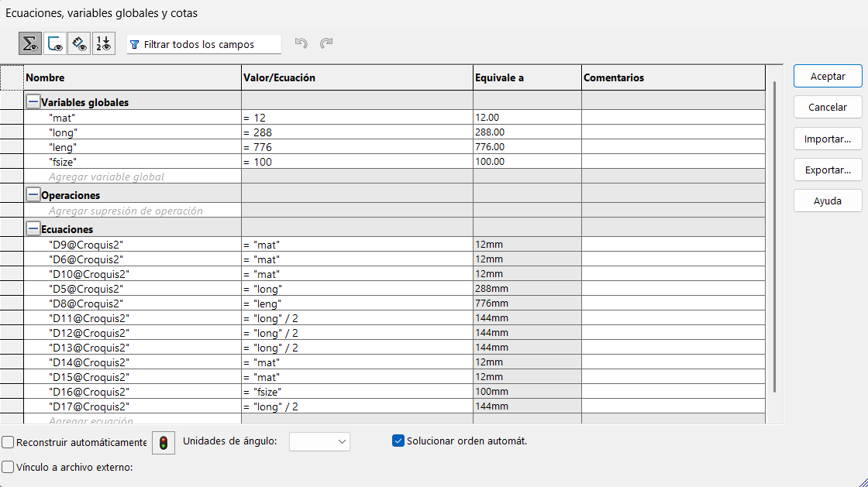Image resolution: width=868 pixels, height=487 pixels.
Task: Enable Reconstruir automáticamente checkbox
Action: 9,442
